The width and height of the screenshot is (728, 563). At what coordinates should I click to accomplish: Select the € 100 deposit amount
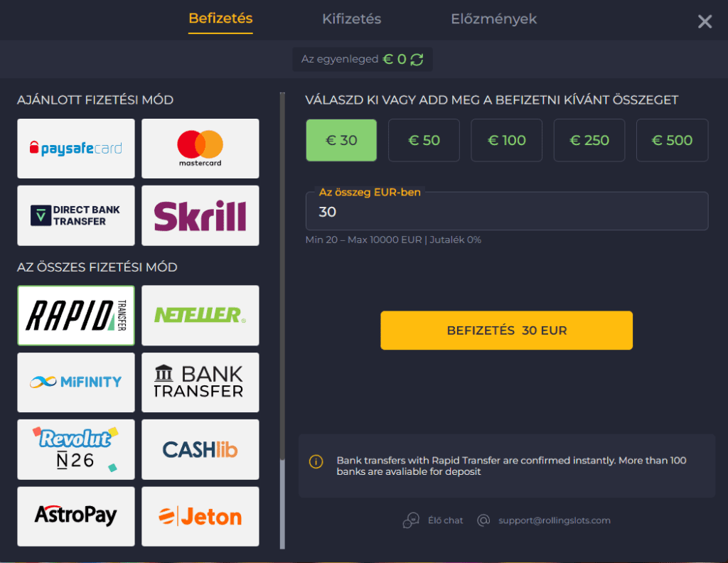[506, 140]
